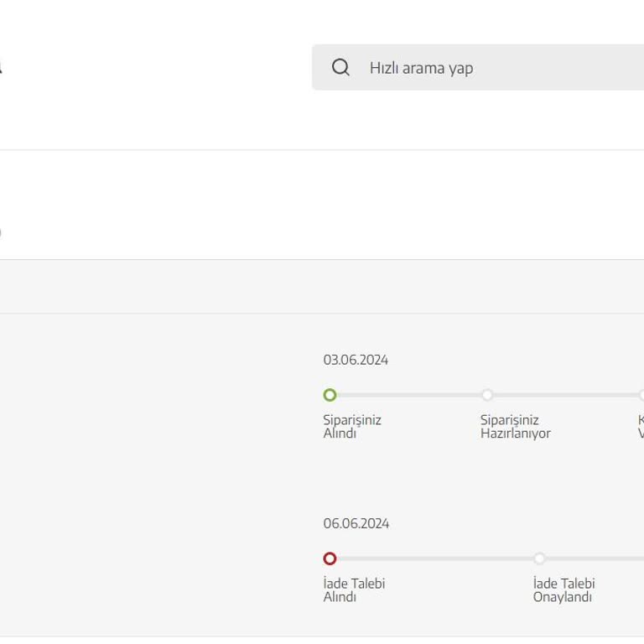Click order progress line after Hazırlanıyor step
The width and height of the screenshot is (644, 644).
coord(563,395)
